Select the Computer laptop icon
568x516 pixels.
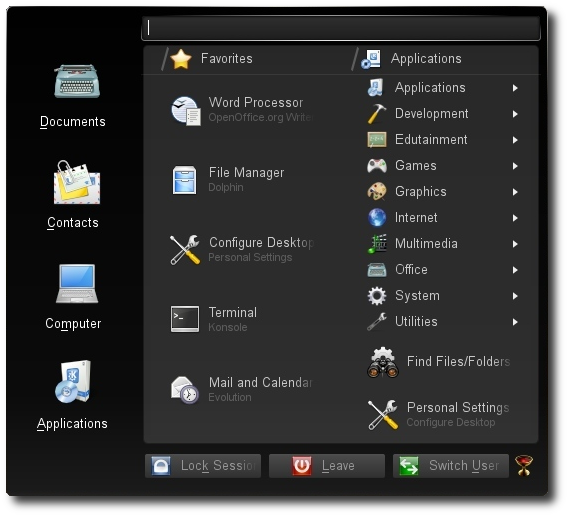tap(77, 284)
